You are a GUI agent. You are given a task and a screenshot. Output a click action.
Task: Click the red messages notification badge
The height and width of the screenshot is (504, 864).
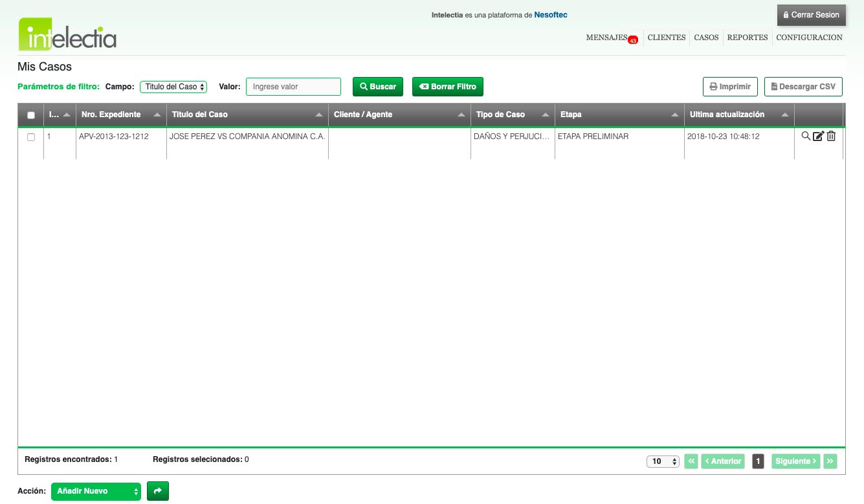[632, 41]
